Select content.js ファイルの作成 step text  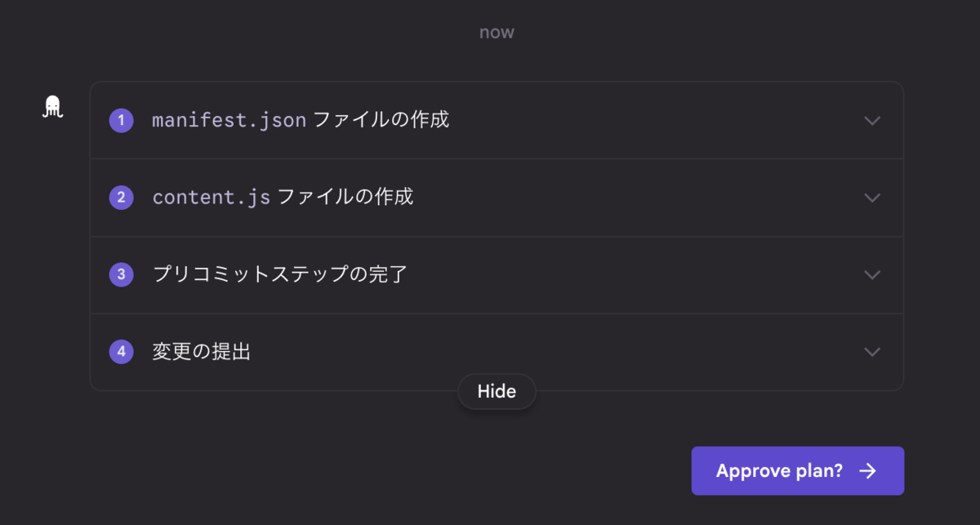click(x=283, y=198)
